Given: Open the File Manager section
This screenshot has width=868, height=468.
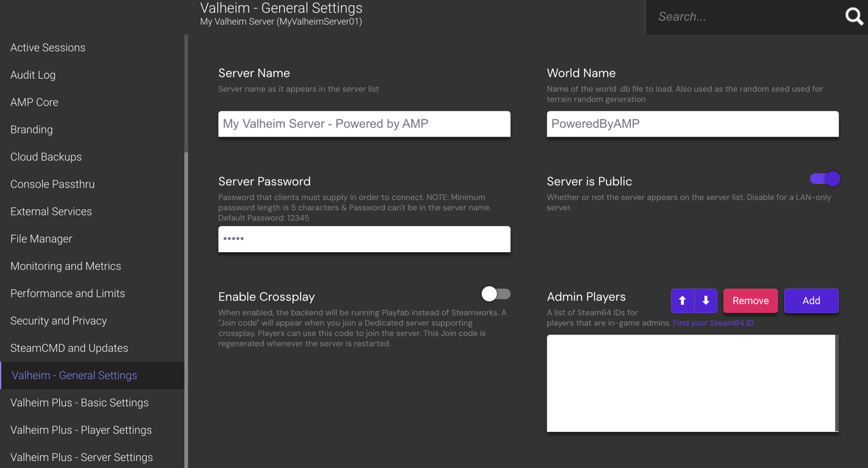Looking at the screenshot, I should 41,238.
